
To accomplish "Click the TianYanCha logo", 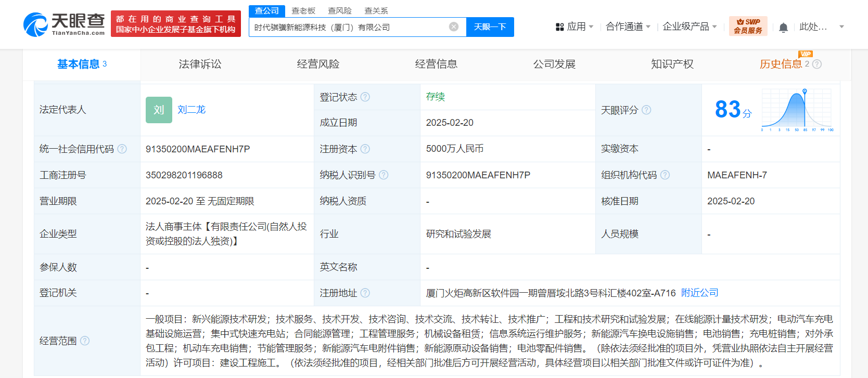I will point(64,24).
